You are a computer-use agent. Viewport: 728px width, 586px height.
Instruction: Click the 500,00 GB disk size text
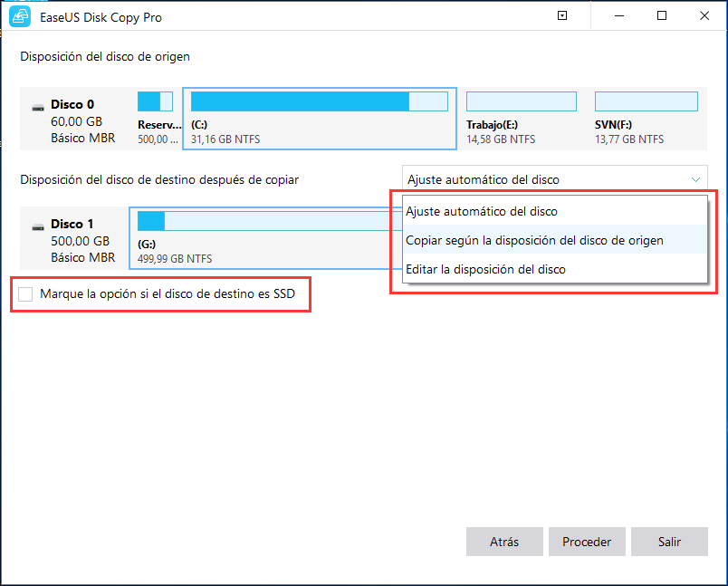(x=81, y=241)
